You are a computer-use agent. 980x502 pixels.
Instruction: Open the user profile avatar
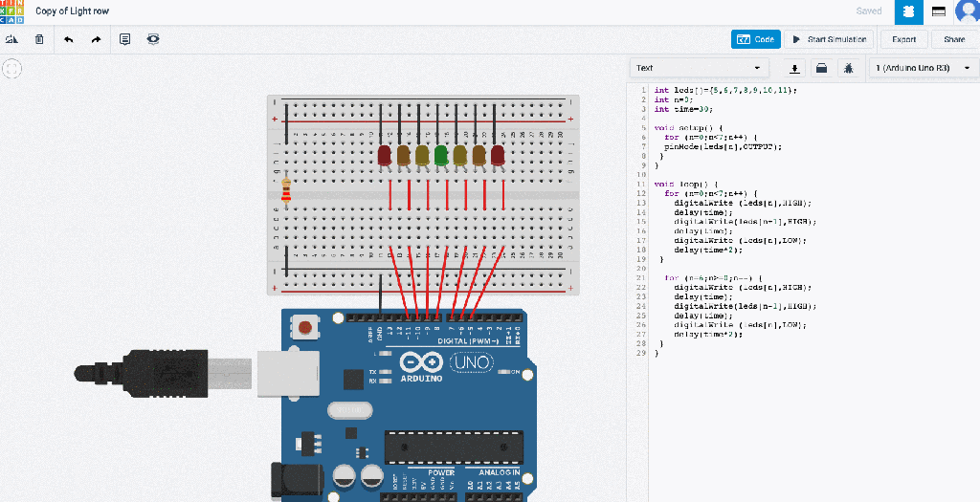click(967, 11)
